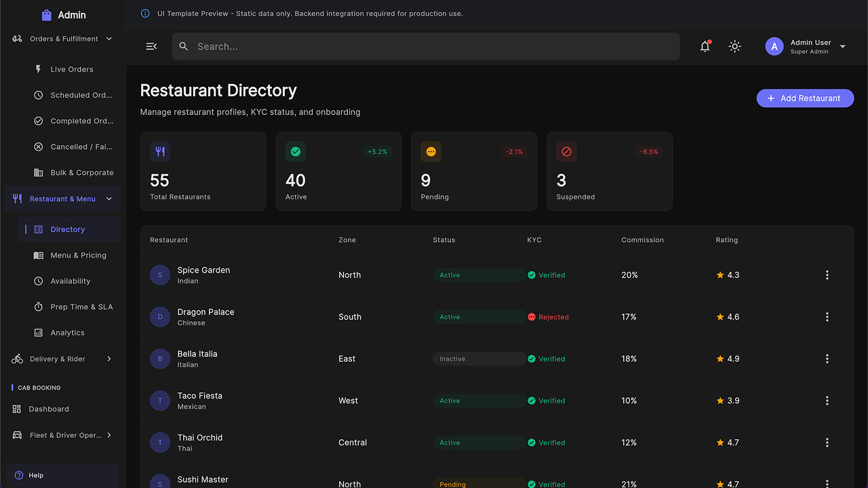Viewport: 868px width, 488px height.
Task: Click the Admin shopping bag logo icon
Action: coord(46,15)
